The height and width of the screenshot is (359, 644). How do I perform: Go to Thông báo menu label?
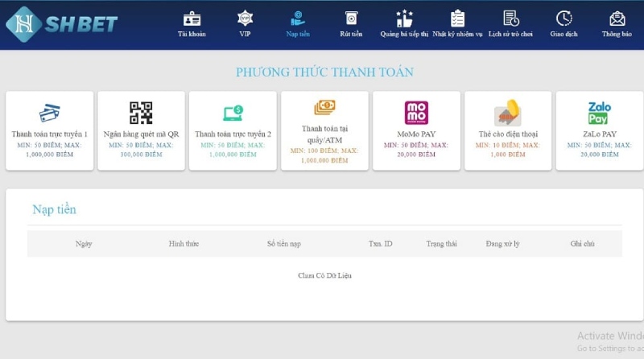pyautogui.click(x=617, y=34)
